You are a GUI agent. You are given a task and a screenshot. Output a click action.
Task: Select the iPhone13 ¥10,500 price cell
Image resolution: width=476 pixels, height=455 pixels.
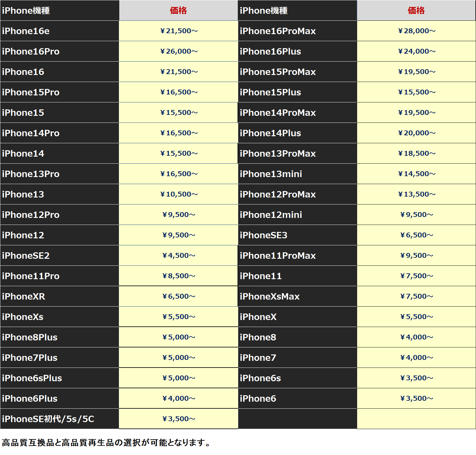[x=179, y=194]
